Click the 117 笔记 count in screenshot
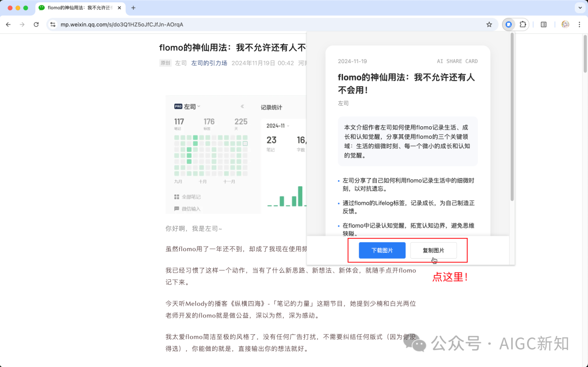 (179, 124)
